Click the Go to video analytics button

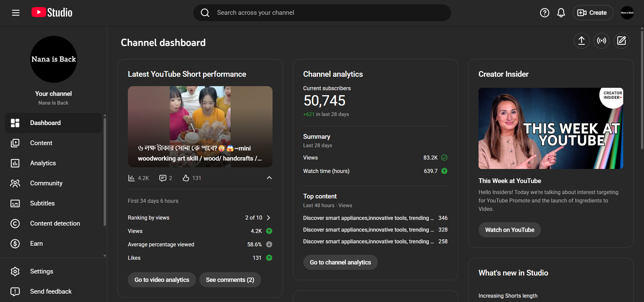coord(162,280)
